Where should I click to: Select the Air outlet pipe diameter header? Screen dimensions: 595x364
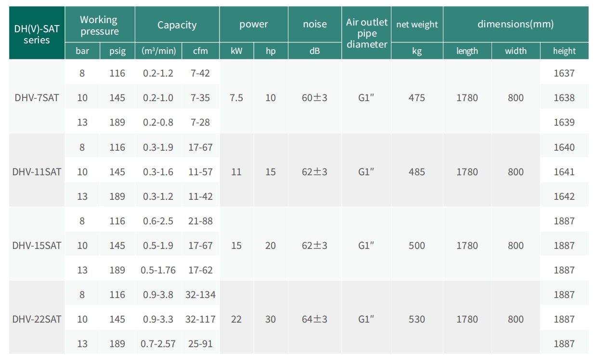click(366, 33)
